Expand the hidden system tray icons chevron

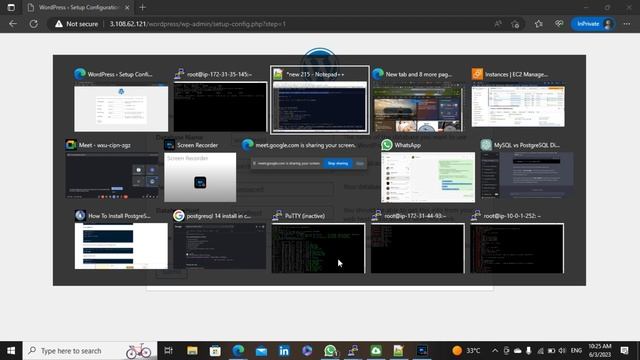(495, 351)
